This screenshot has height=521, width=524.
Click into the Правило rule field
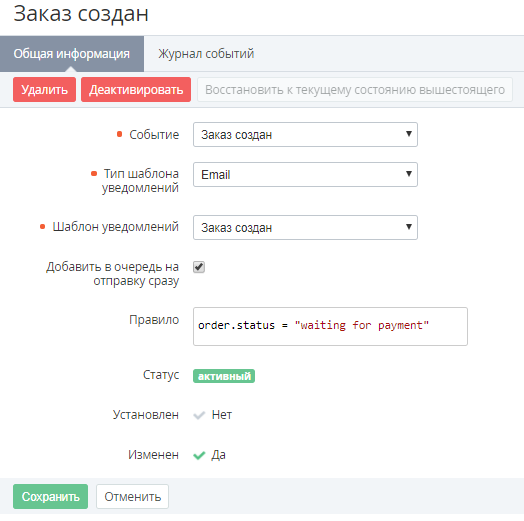(x=330, y=327)
